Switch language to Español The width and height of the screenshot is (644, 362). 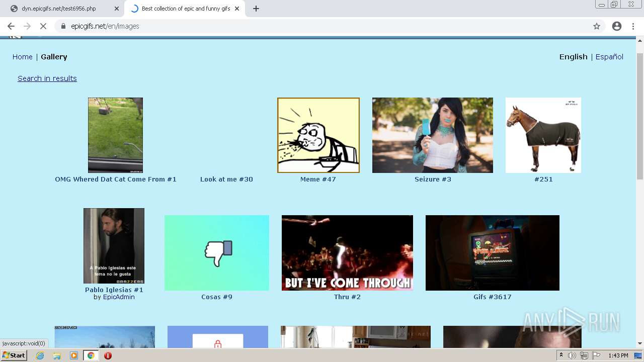pos(609,57)
